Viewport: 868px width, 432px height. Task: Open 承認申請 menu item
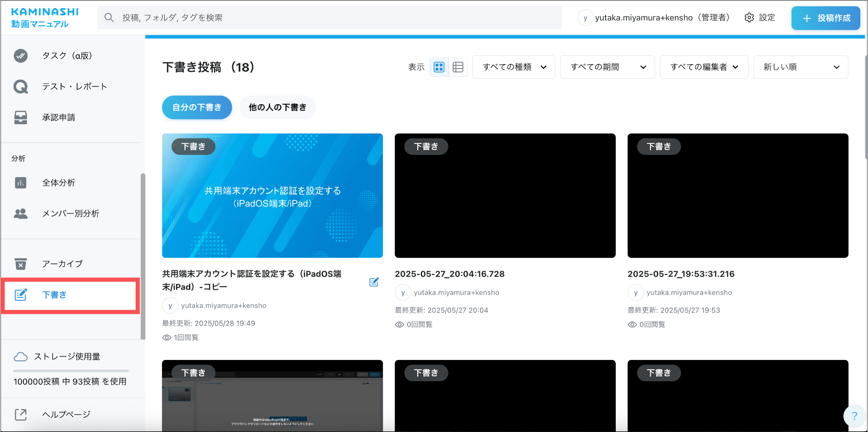[x=70, y=117]
